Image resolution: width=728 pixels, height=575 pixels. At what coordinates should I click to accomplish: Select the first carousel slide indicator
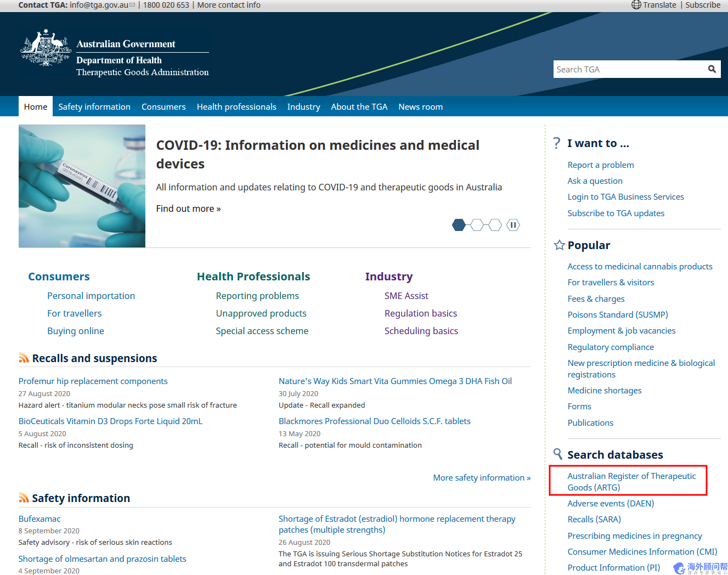pyautogui.click(x=459, y=225)
